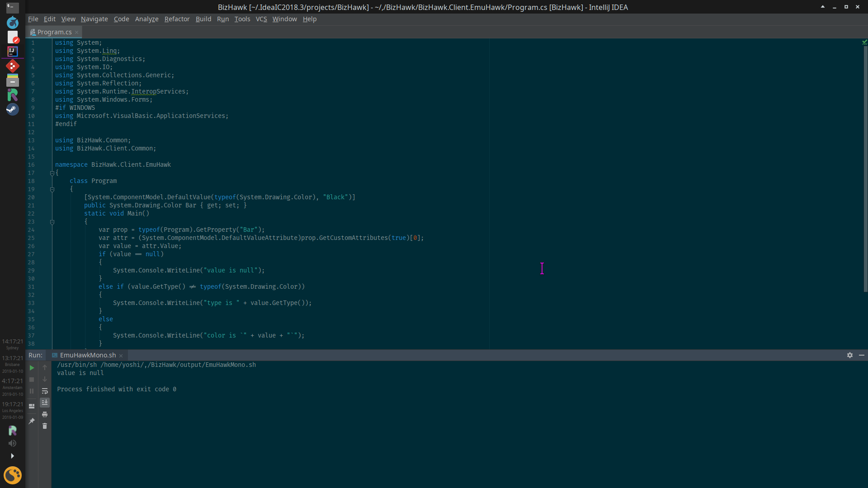Click the Los Angeles world clock entry
The height and width of the screenshot is (488, 868).
(12, 410)
